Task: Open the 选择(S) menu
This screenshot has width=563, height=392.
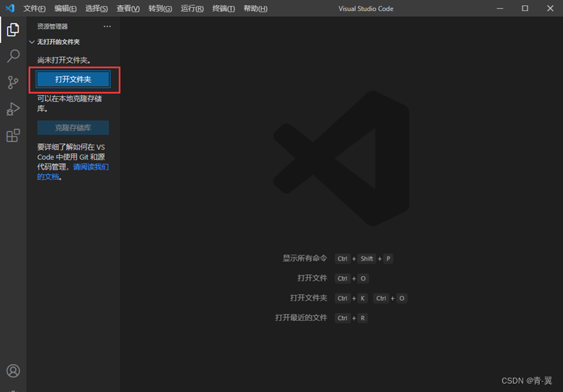Action: (96, 8)
